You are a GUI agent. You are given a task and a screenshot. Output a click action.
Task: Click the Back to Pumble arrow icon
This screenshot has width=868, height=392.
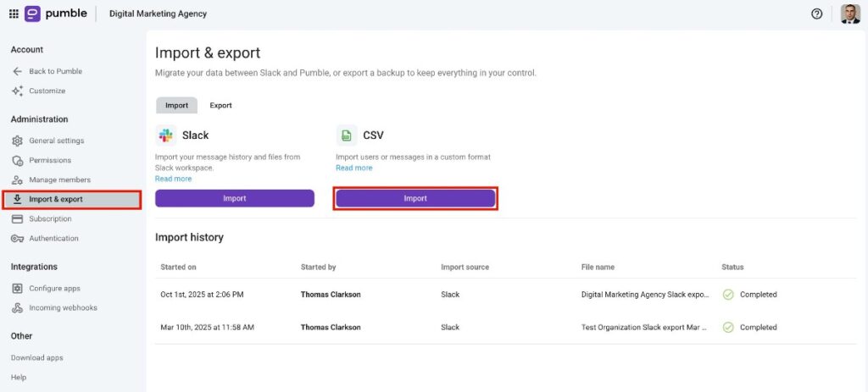coord(17,71)
